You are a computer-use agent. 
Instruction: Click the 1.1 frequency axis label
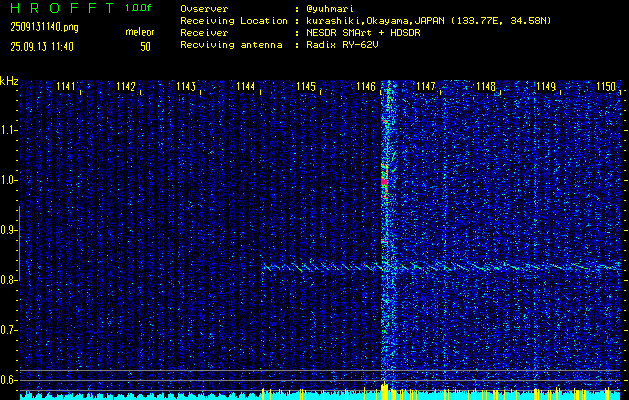[8, 130]
